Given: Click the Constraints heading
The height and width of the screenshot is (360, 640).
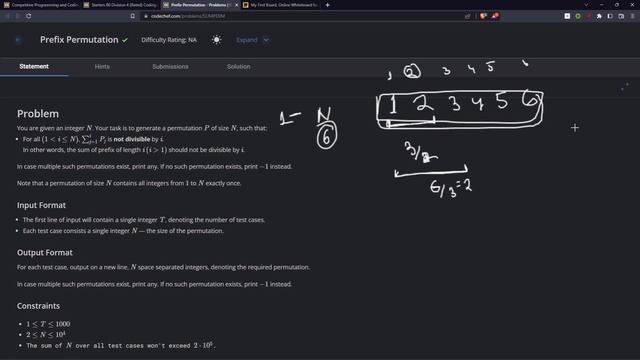Looking at the screenshot, I should point(38,306).
